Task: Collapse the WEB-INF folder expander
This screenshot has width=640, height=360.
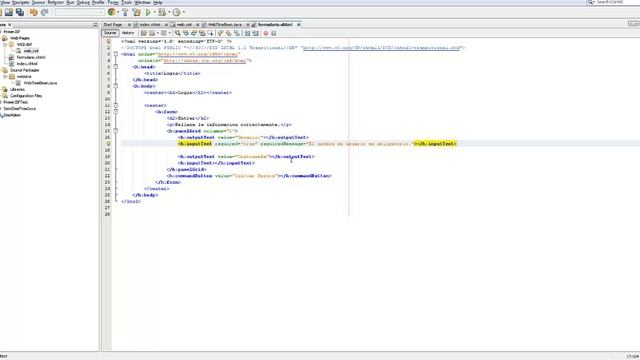Action: point(5,44)
